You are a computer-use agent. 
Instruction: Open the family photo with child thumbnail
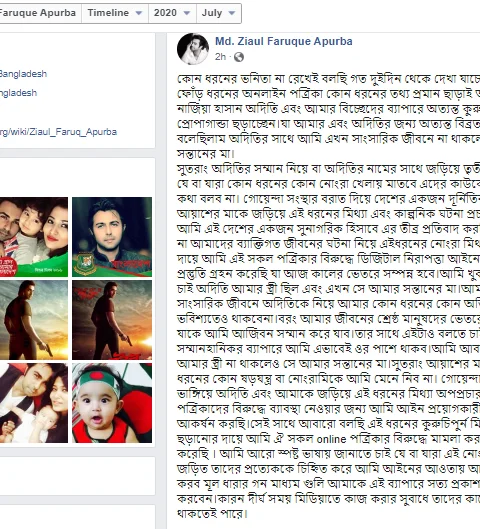[34, 237]
